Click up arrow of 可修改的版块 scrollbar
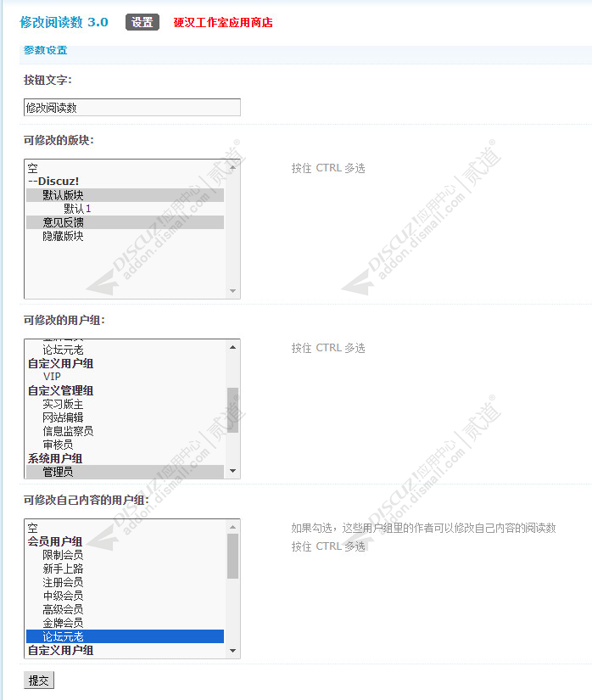592x700 pixels. click(x=232, y=167)
